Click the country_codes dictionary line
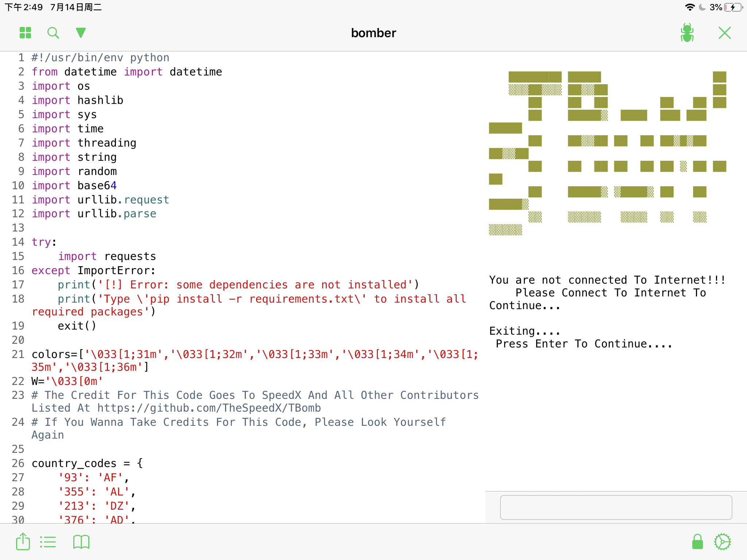The image size is (747, 560). click(87, 463)
